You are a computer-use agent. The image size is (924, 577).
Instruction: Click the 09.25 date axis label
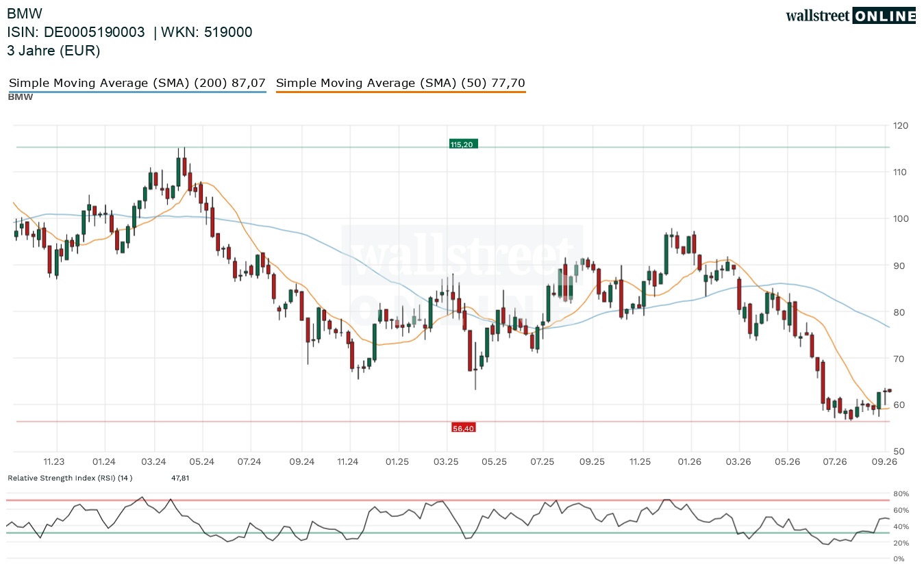click(592, 462)
